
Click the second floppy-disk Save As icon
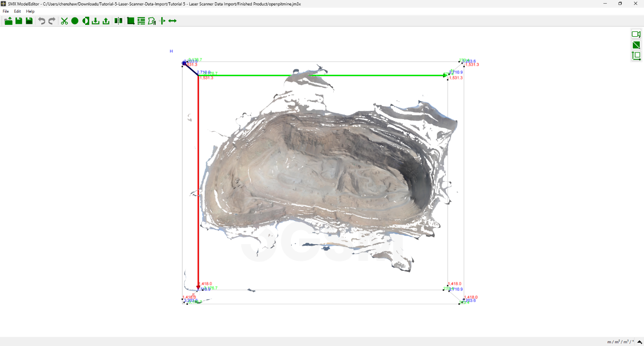(x=29, y=21)
